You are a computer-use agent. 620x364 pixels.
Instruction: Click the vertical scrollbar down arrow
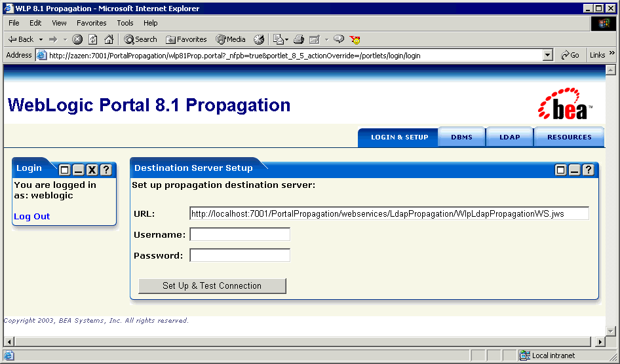[611, 331]
